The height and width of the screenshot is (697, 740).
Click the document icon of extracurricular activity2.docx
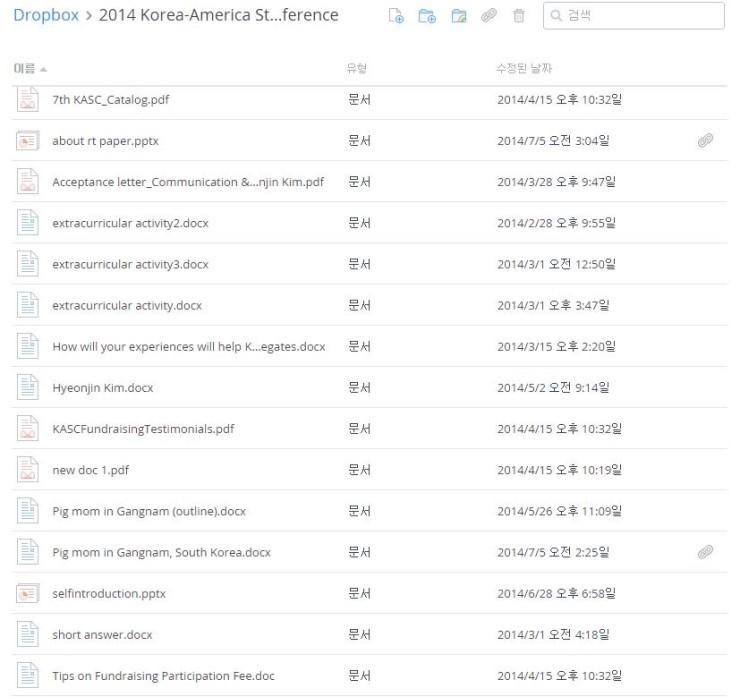27,223
